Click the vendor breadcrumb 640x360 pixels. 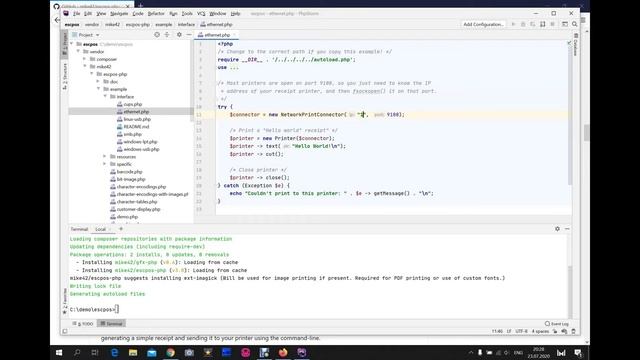point(92,24)
